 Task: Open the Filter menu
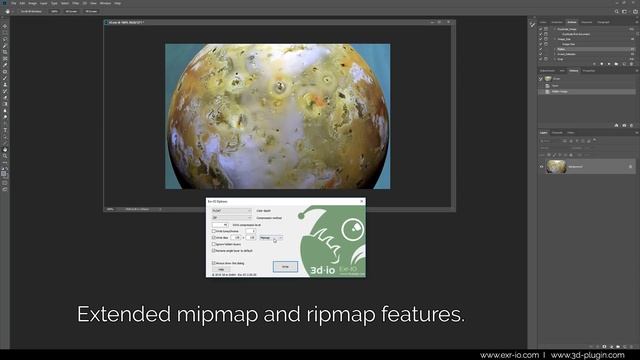(x=76, y=3)
